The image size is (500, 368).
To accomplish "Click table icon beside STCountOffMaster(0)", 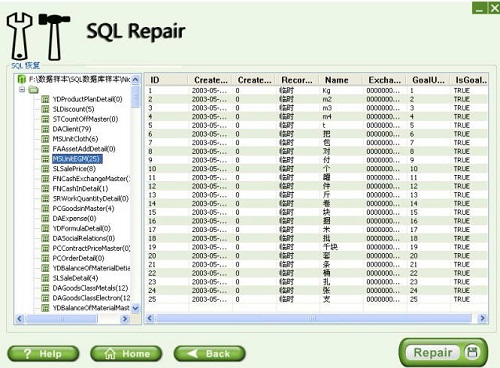I will pos(45,119).
